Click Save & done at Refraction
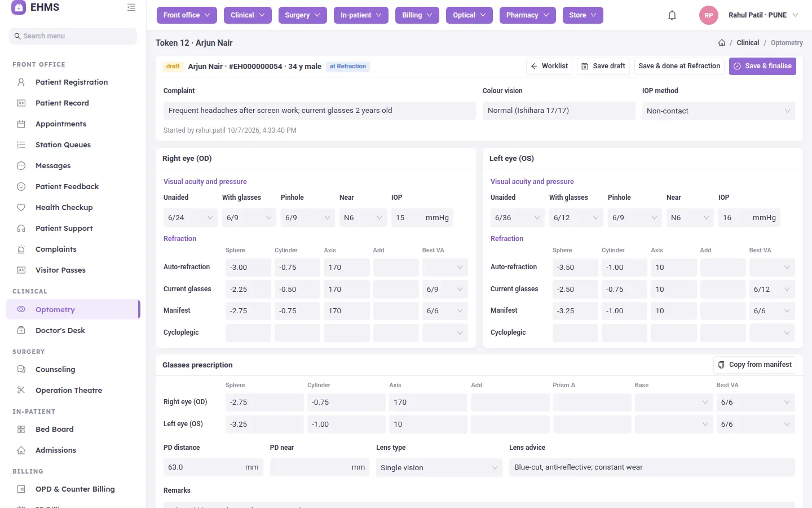This screenshot has height=508, width=812. 679,66
